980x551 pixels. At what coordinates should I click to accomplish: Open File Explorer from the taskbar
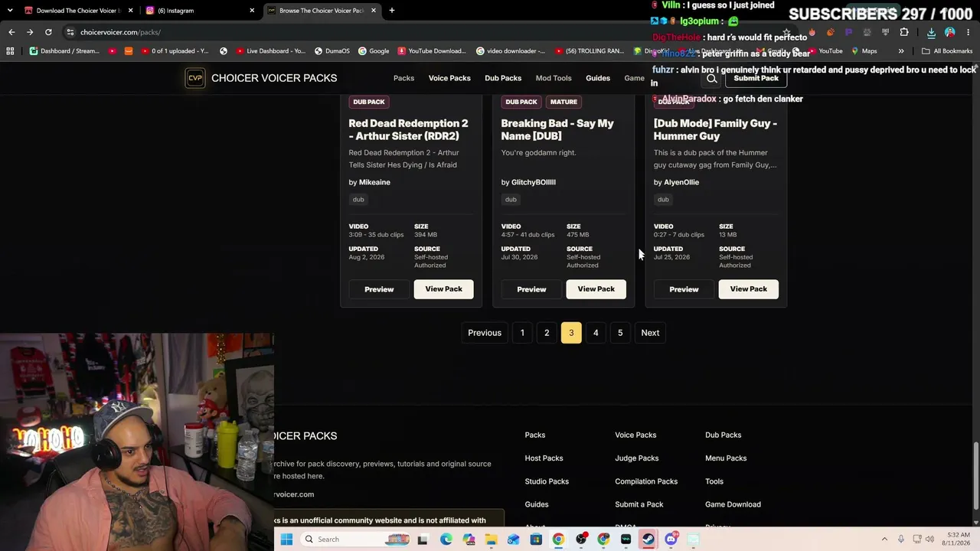(491, 540)
